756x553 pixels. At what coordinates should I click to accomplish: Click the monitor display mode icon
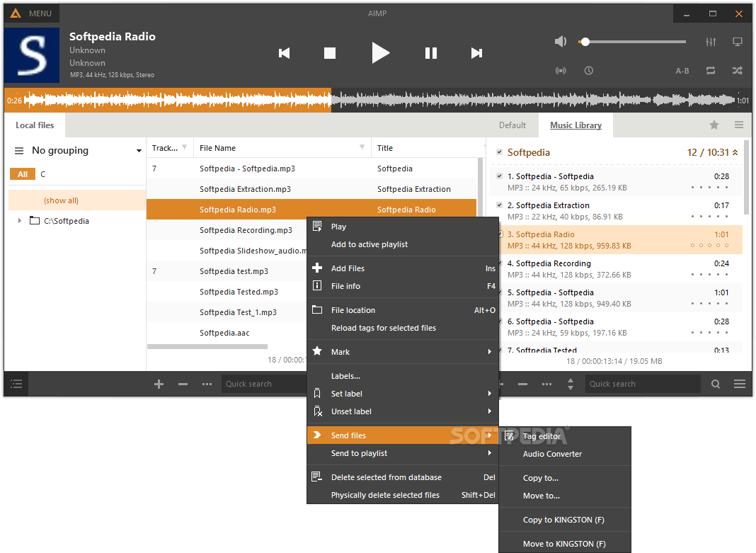[x=738, y=42]
